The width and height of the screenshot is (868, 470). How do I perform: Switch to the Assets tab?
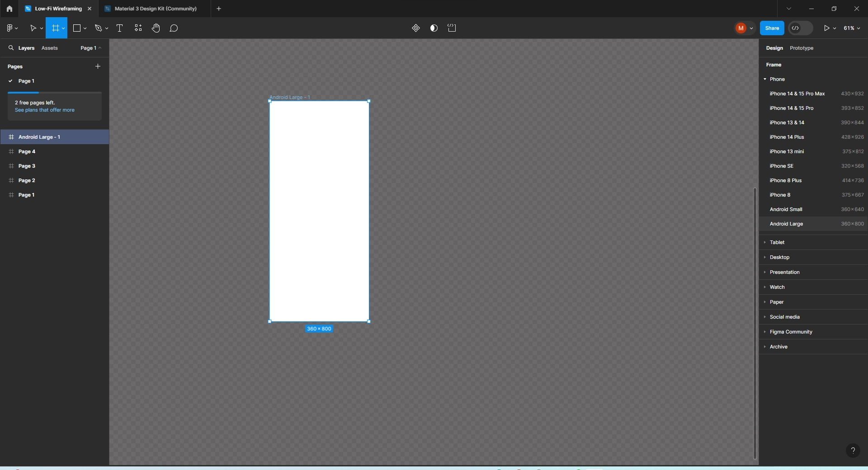click(x=49, y=48)
